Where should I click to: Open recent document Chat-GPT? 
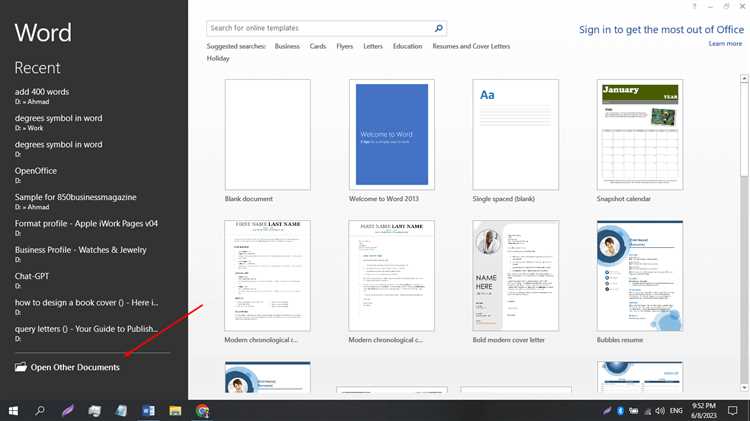point(32,275)
